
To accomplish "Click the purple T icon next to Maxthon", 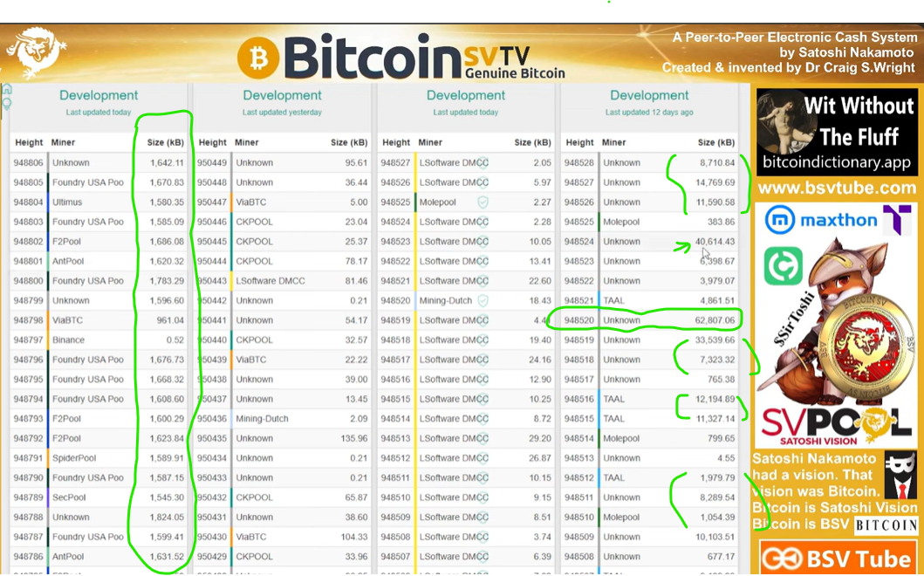I will tap(897, 220).
